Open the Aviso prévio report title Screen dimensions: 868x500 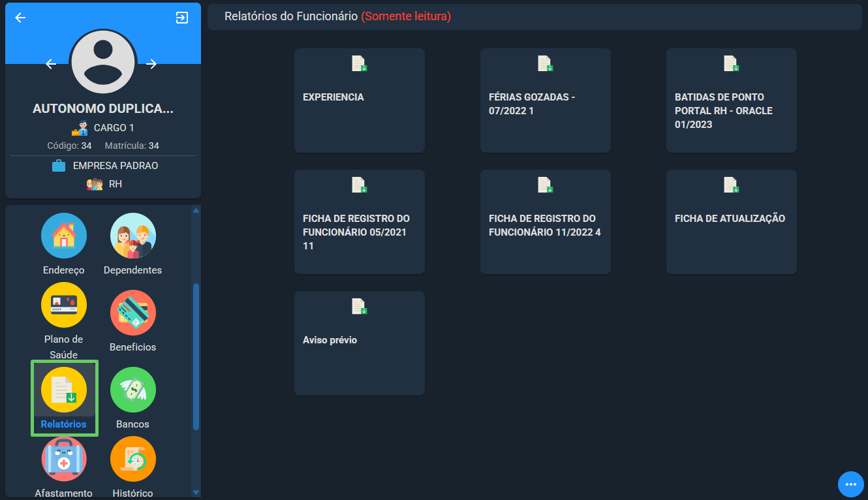tap(330, 340)
